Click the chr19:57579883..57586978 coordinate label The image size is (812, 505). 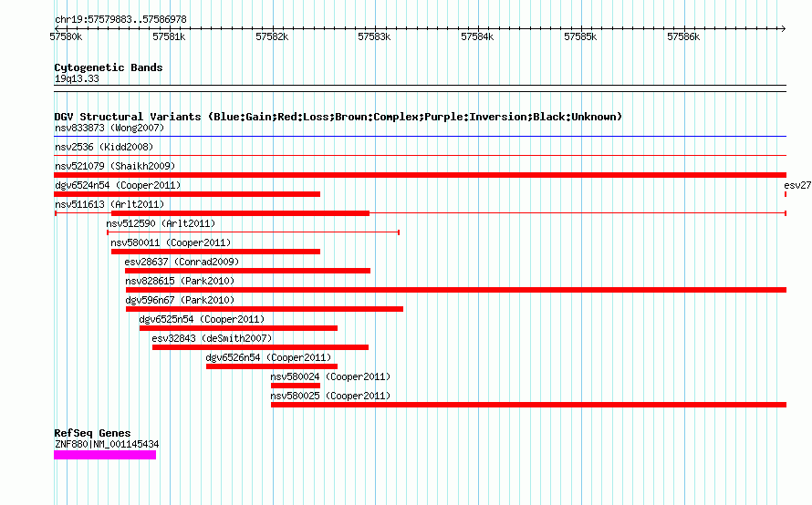(x=120, y=20)
